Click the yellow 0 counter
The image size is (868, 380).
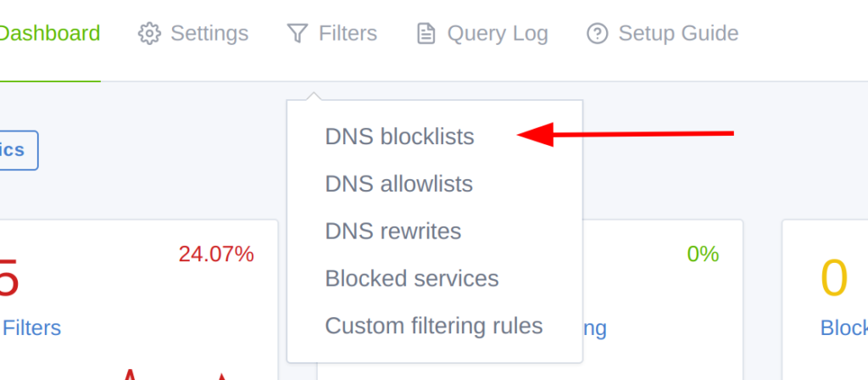tap(834, 279)
